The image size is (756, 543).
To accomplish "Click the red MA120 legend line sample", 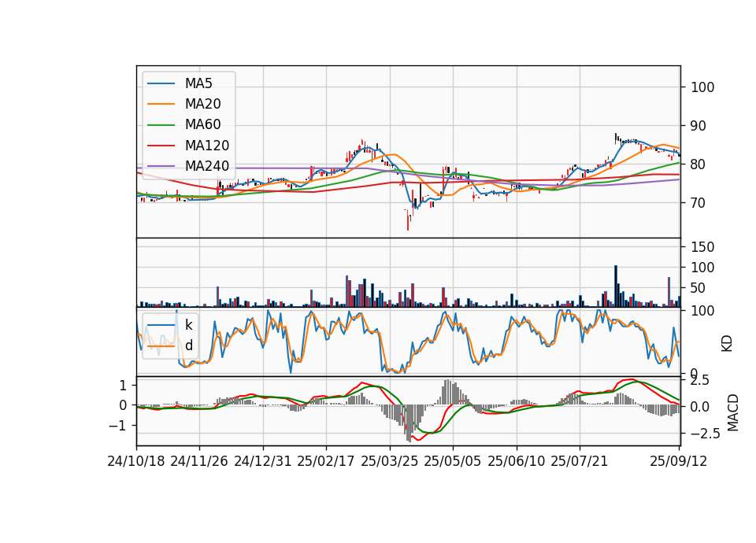I will (161, 146).
